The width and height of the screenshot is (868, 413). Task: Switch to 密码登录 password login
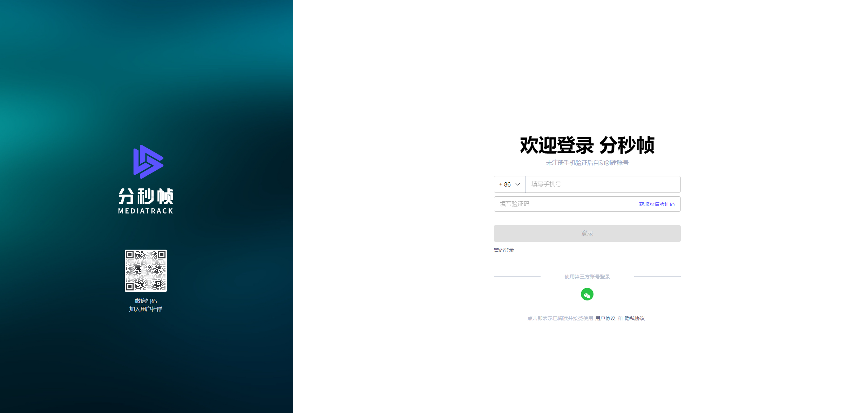(504, 250)
